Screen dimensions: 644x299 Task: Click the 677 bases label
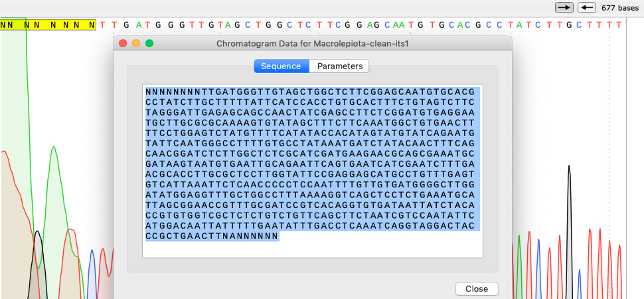(619, 8)
